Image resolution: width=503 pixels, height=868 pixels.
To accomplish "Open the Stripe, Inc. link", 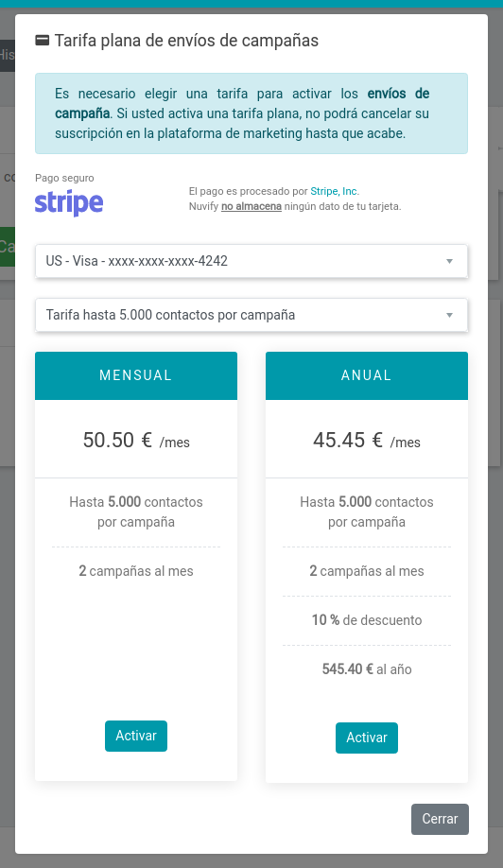I will coord(334,191).
